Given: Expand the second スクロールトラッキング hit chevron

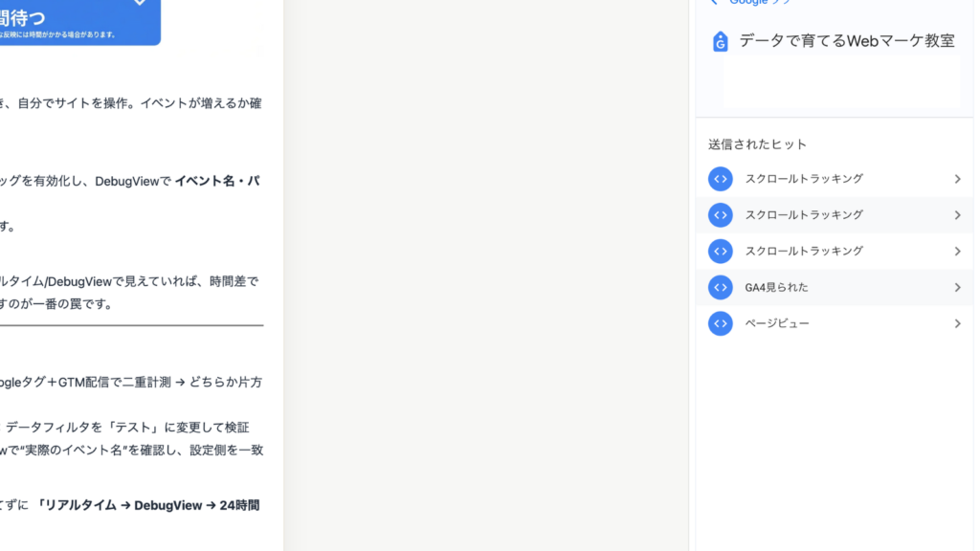Looking at the screenshot, I should 957,215.
